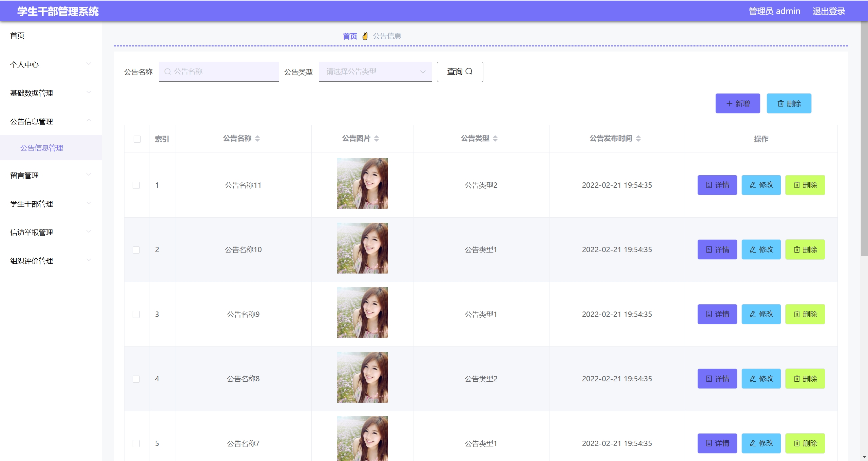Image resolution: width=868 pixels, height=461 pixels.
Task: Click the 公告类型2 cell in row 1
Action: tap(481, 185)
